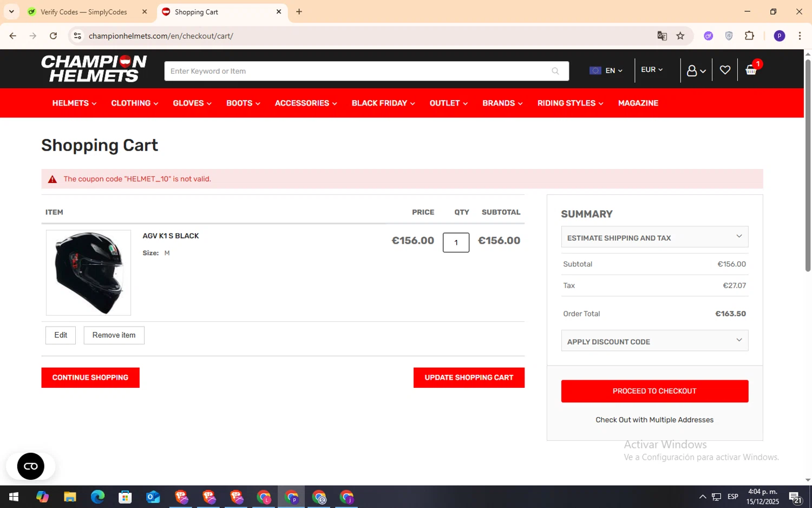Viewport: 812px width, 508px height.
Task: Expand Apply Discount Code section
Action: pos(654,341)
